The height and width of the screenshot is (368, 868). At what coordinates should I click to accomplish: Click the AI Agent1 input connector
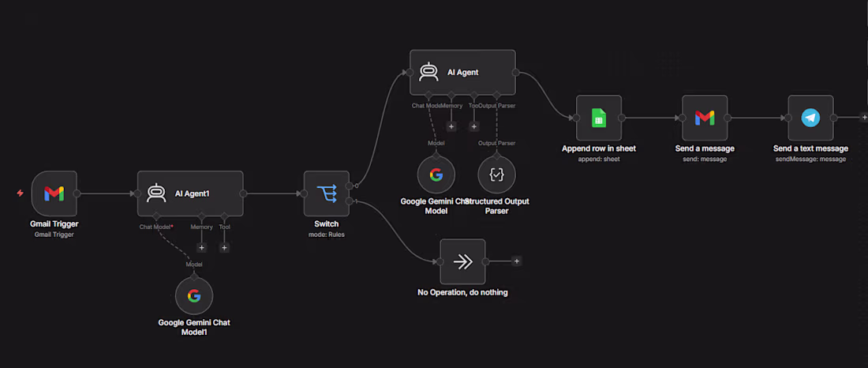point(137,193)
